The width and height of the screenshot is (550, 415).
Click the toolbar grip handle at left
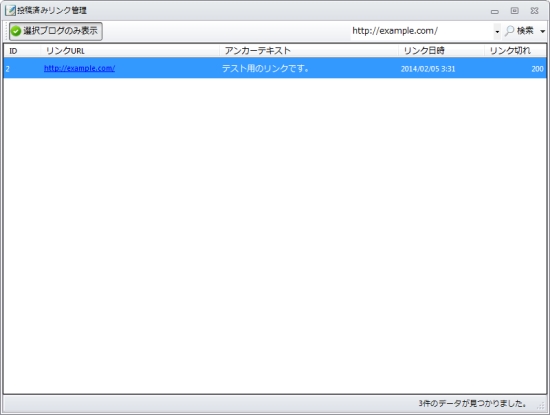[x=6, y=31]
